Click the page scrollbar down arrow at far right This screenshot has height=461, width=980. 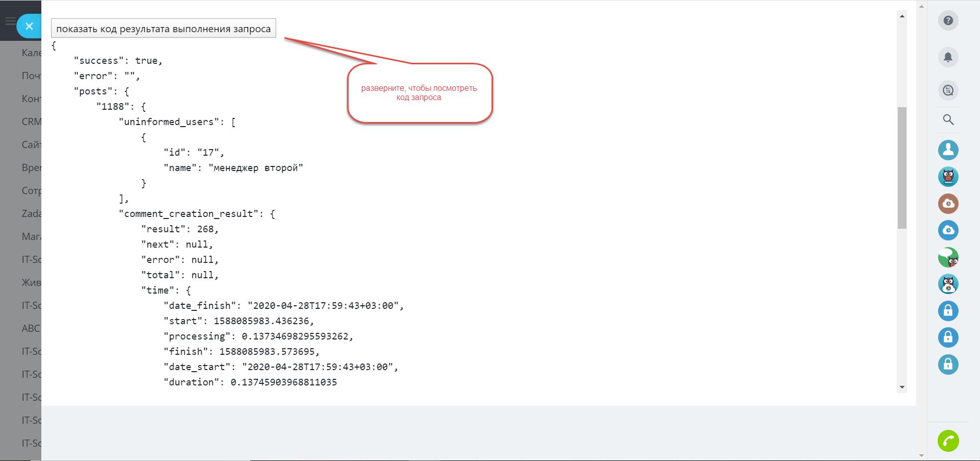[921, 455]
